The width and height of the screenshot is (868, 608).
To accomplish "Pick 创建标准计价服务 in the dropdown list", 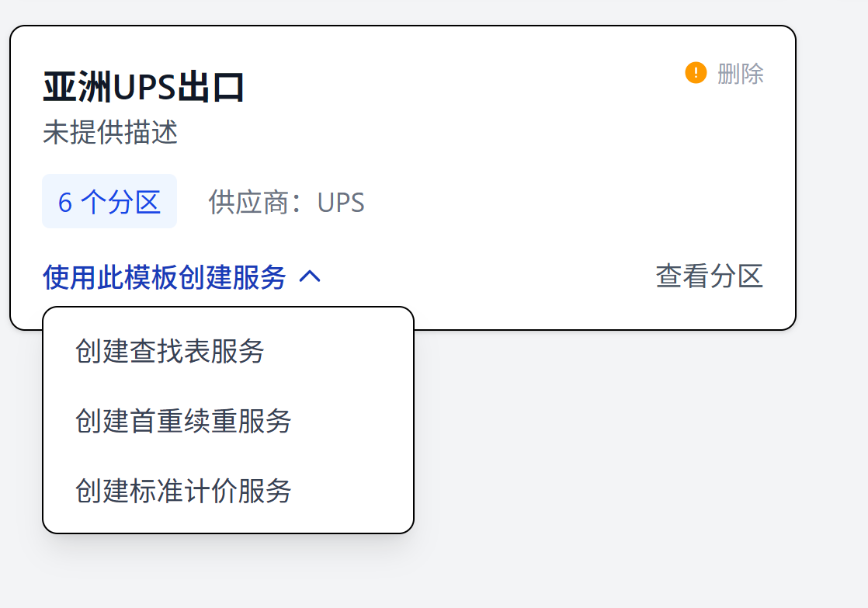I will [183, 491].
